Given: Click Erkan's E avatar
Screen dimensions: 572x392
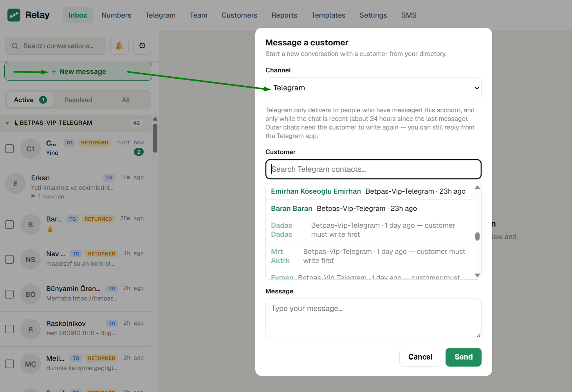Looking at the screenshot, I should pyautogui.click(x=15, y=183).
